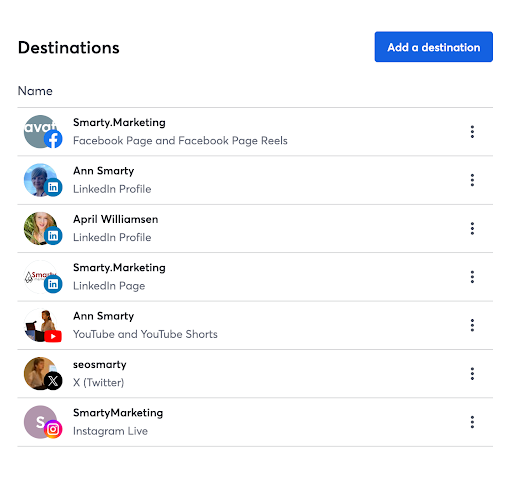Open three-dot menu for April Williamsen

click(472, 228)
